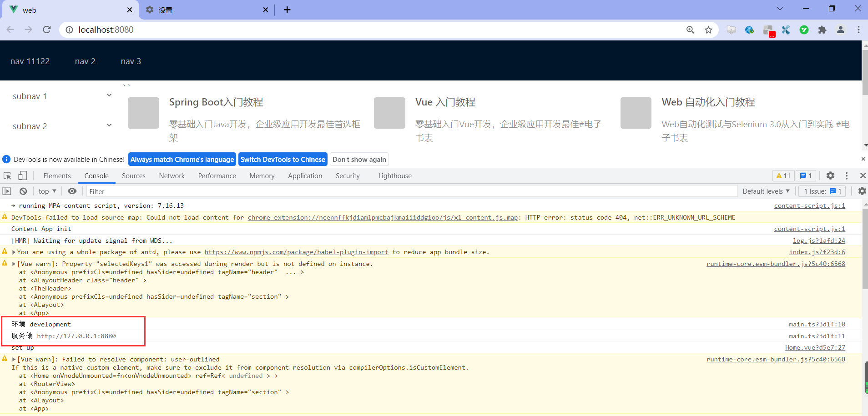Image resolution: width=868 pixels, height=416 pixels.
Task: Click the console Filter input
Action: point(412,191)
